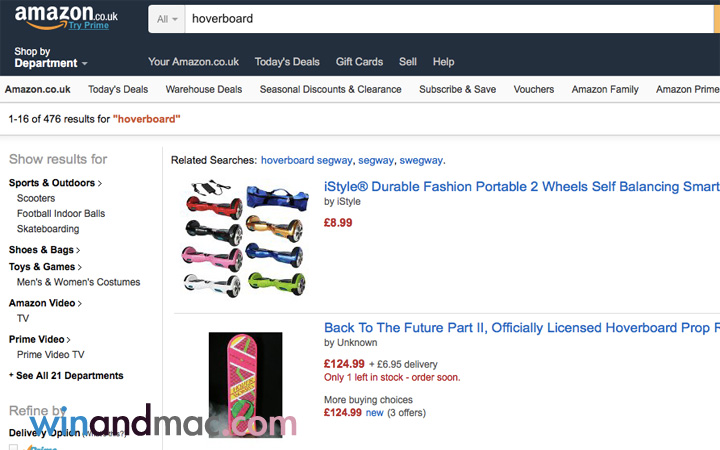Click See All 21 Departments
Viewport: 720px width, 450px height.
pos(66,376)
